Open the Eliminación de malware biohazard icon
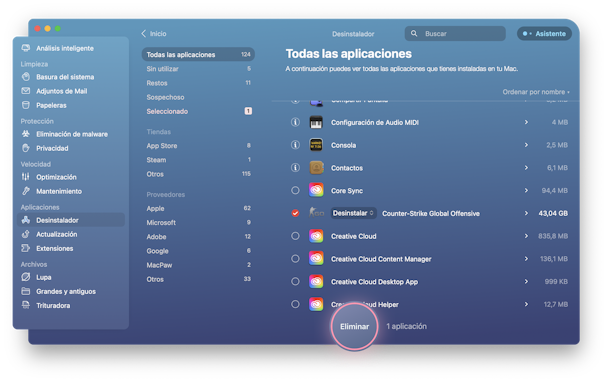This screenshot has height=382, width=608. (26, 134)
